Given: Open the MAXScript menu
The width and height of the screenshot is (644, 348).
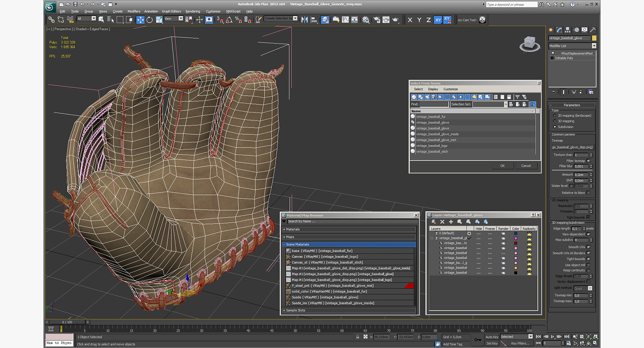Looking at the screenshot, I should coord(234,11).
